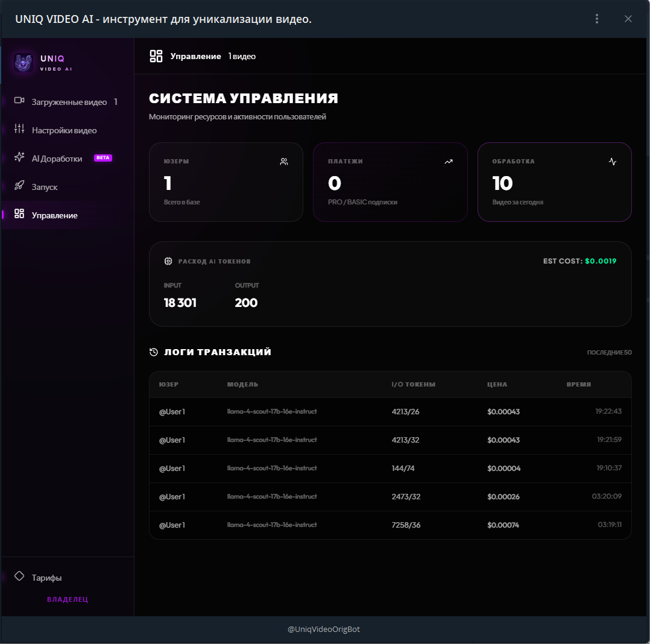Click the history icon beside Логи транзакций
Image resolution: width=650 pixels, height=644 pixels.
[154, 352]
